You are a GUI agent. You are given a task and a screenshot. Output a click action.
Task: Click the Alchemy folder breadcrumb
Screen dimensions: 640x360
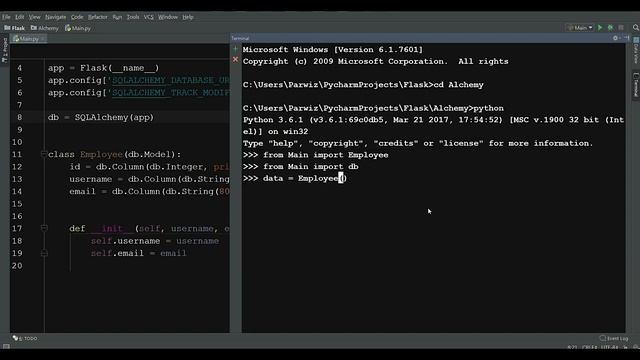(x=45, y=28)
